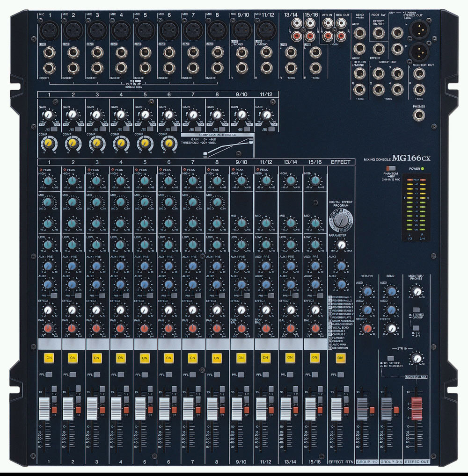Image resolution: width=468 pixels, height=476 pixels.
Task: Enable the /80 high-pass filter on channel 6
Action: click(x=174, y=129)
